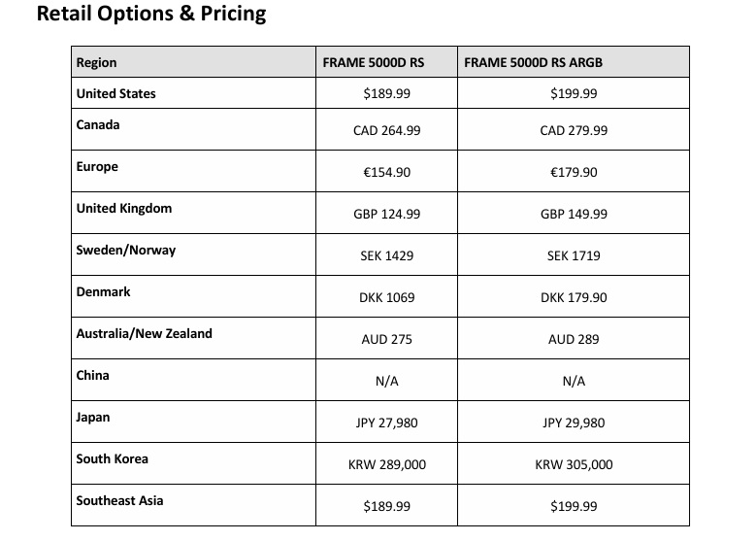
Task: Select the Australia/New Zealand row label
Action: coord(145,333)
